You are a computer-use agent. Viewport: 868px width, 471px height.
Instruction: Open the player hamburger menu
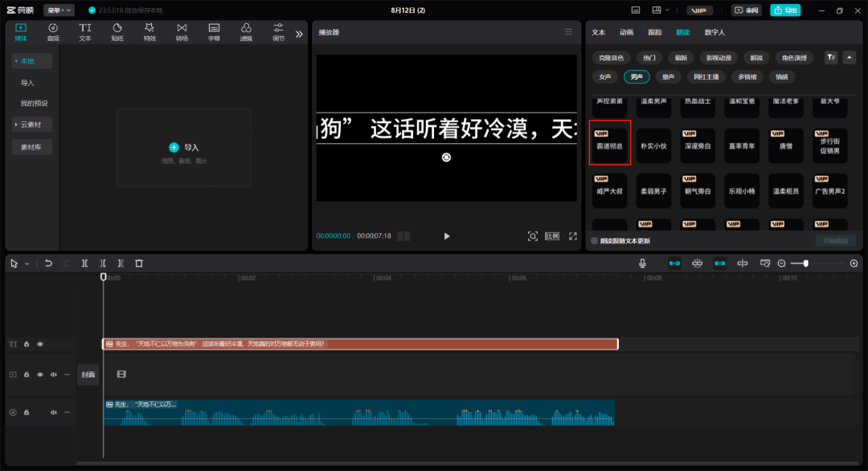(x=568, y=32)
